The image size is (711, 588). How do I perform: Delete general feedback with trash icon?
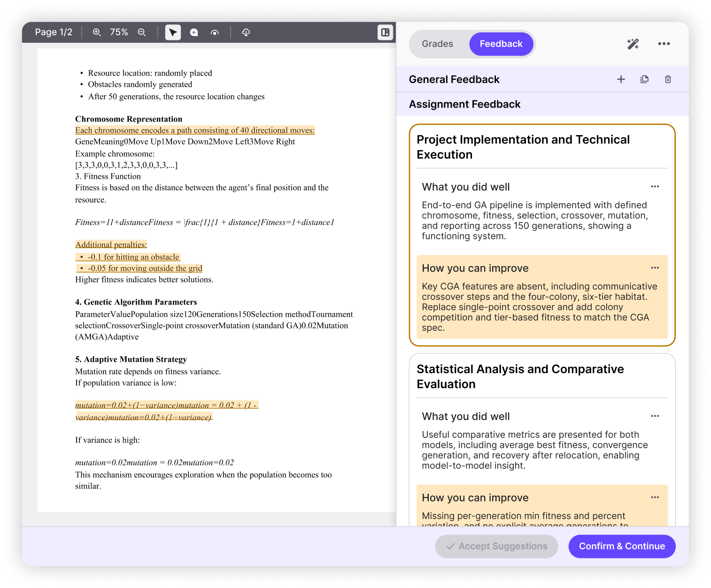(x=668, y=79)
